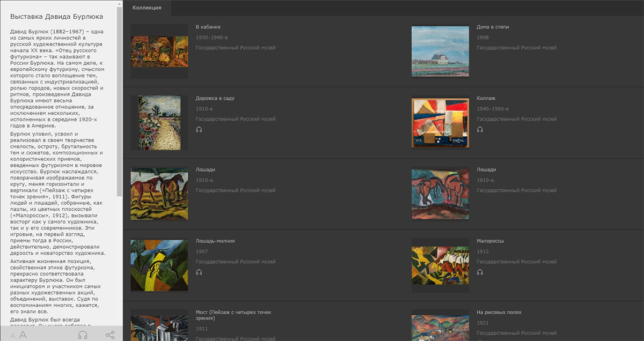644x341 pixels.
Task: Switch to the Коллекция tab
Action: (147, 8)
